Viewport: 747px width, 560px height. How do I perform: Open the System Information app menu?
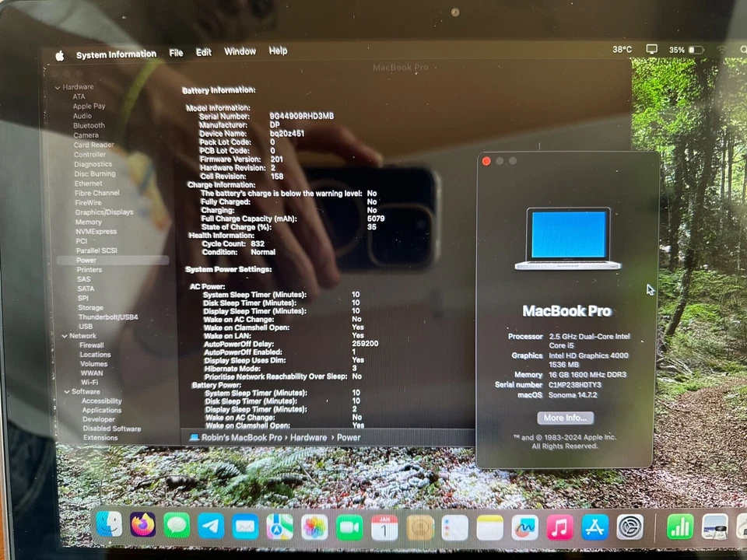[x=116, y=54]
